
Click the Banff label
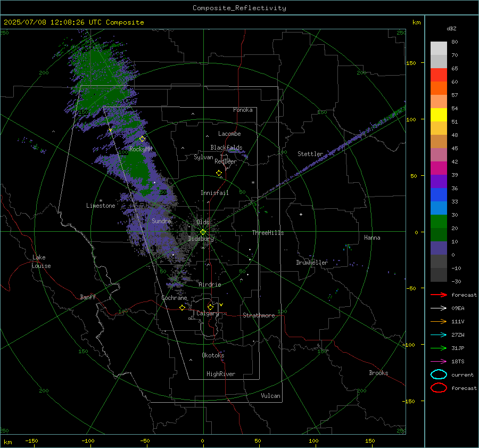(x=88, y=297)
